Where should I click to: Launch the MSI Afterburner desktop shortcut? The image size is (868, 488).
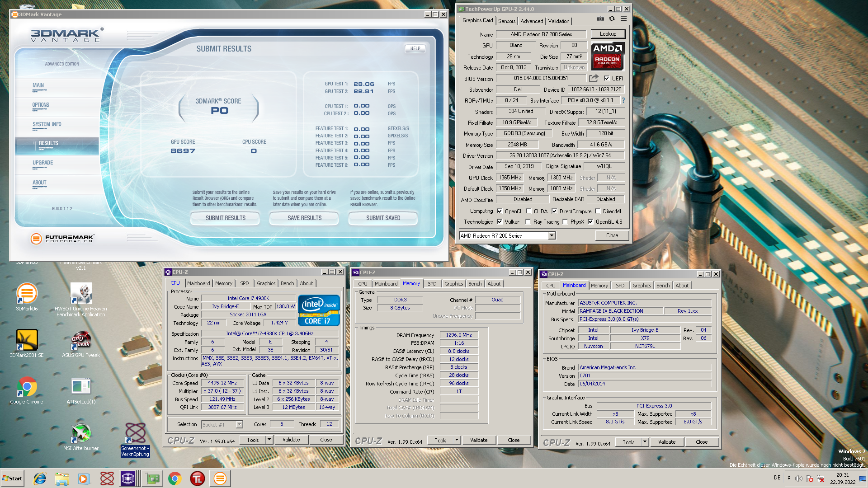point(81,437)
